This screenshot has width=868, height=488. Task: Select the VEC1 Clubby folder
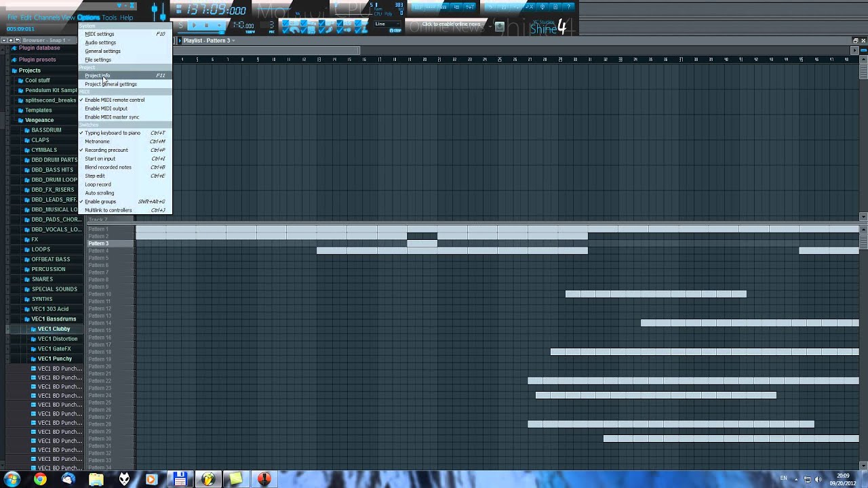(x=54, y=329)
